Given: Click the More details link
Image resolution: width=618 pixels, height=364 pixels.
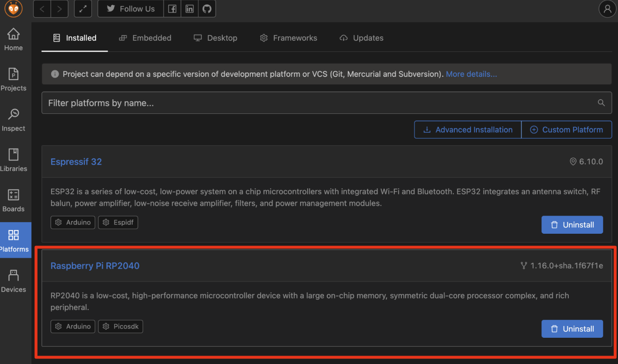Looking at the screenshot, I should pyautogui.click(x=471, y=74).
